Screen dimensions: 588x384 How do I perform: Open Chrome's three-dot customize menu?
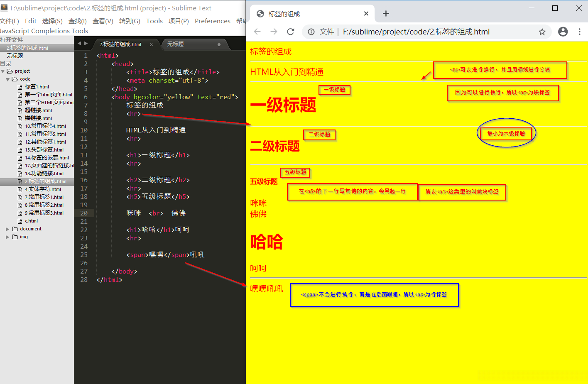coord(580,31)
